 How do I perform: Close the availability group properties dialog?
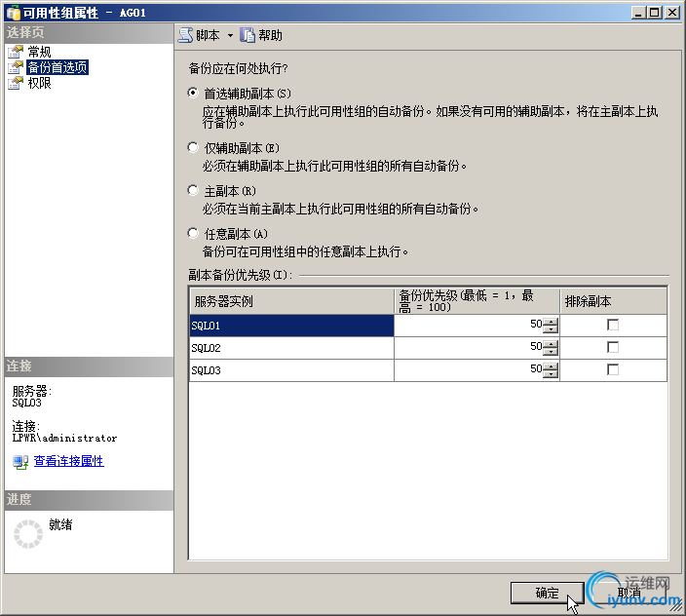(x=672, y=13)
